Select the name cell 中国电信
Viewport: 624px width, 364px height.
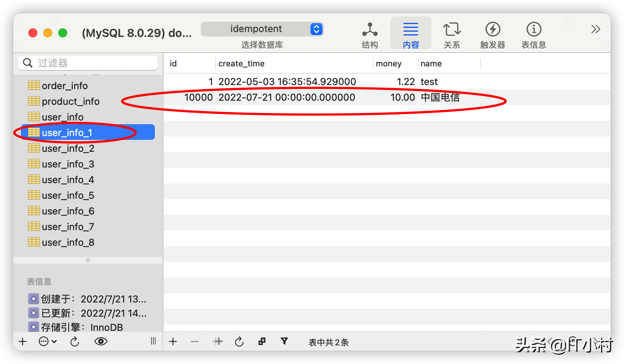coord(440,97)
